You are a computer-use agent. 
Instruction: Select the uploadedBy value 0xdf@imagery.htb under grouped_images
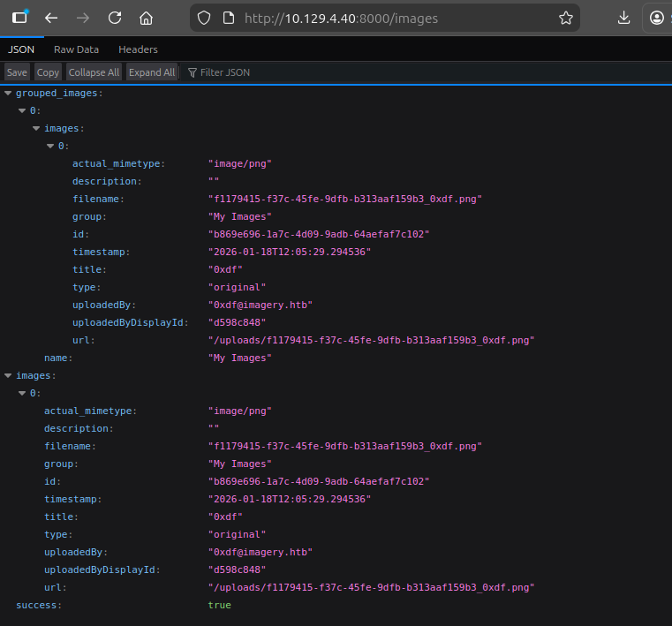[x=260, y=305]
